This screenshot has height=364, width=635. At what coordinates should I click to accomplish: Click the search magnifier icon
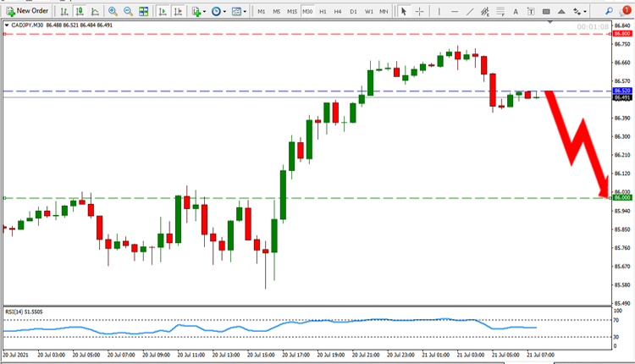pyautogui.click(x=609, y=11)
